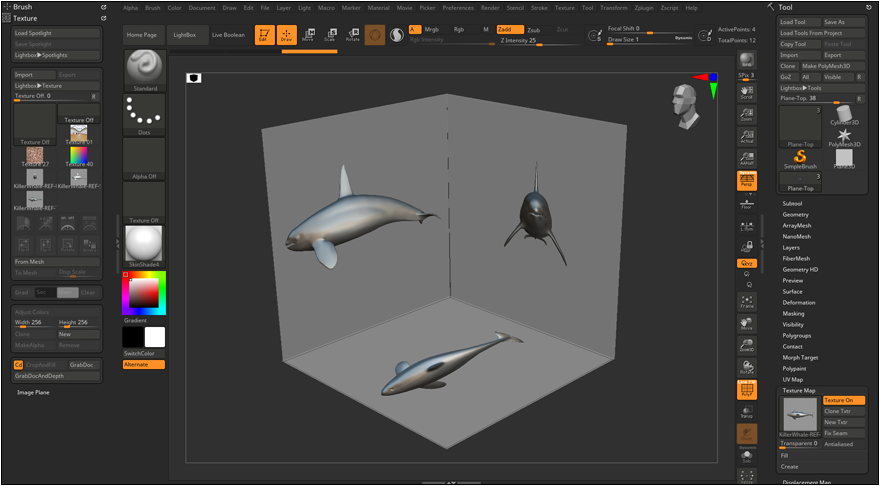Click the head view orientation gizmo
The width and height of the screenshot is (880, 486).
686,106
